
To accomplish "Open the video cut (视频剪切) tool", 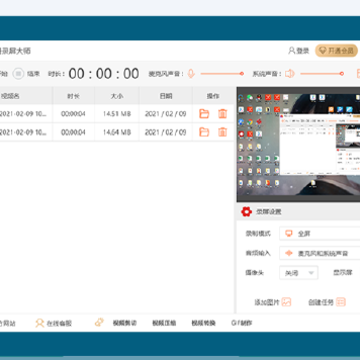I will pos(125,323).
